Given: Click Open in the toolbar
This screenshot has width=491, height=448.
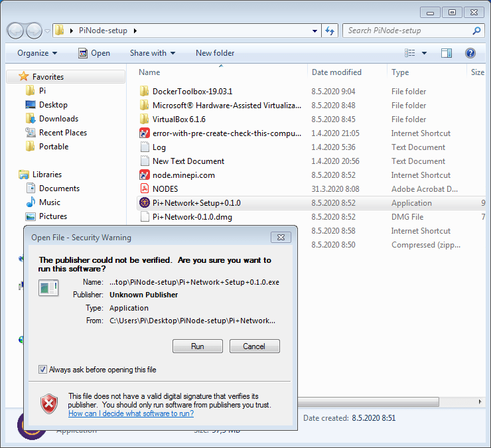Looking at the screenshot, I should [94, 53].
